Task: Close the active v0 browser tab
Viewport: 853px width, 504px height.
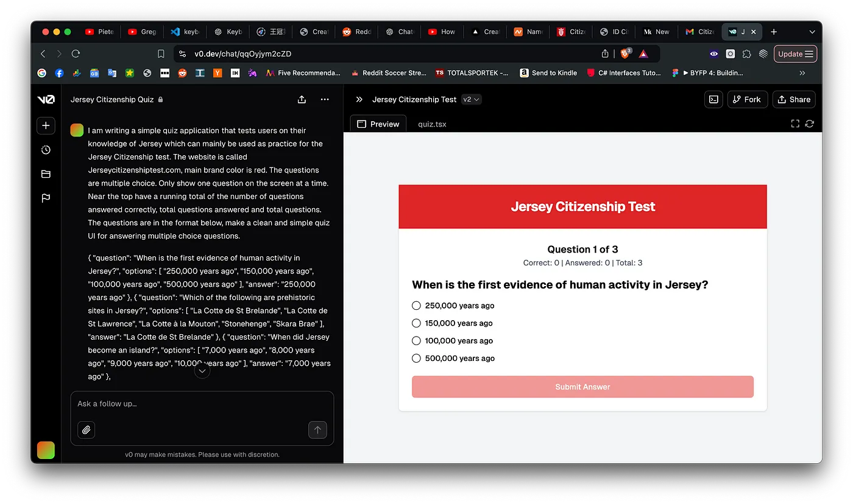Action: click(754, 32)
